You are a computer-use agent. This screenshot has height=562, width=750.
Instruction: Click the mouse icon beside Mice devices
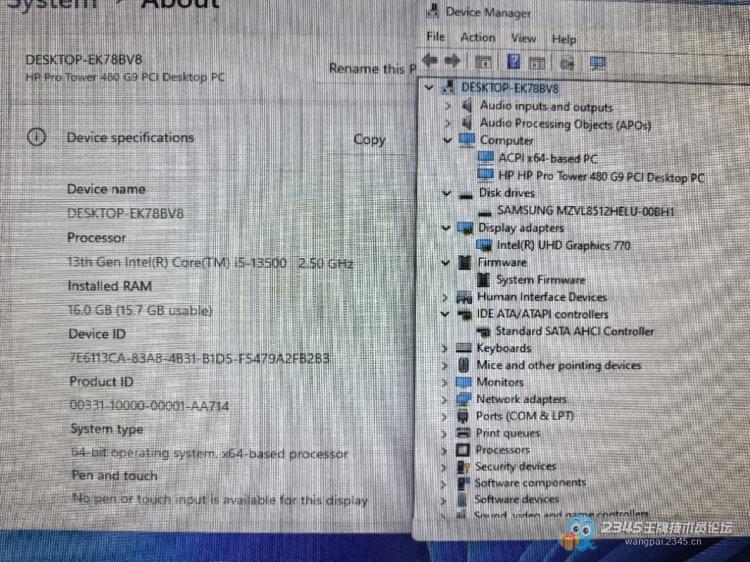click(463, 365)
